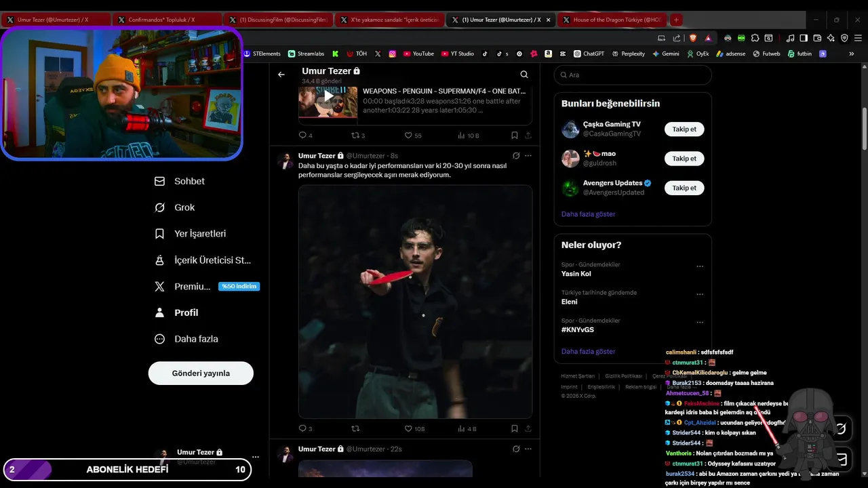The height and width of the screenshot is (488, 868).
Task: Repost the video tweet with 3 reposts
Action: pyautogui.click(x=358, y=135)
